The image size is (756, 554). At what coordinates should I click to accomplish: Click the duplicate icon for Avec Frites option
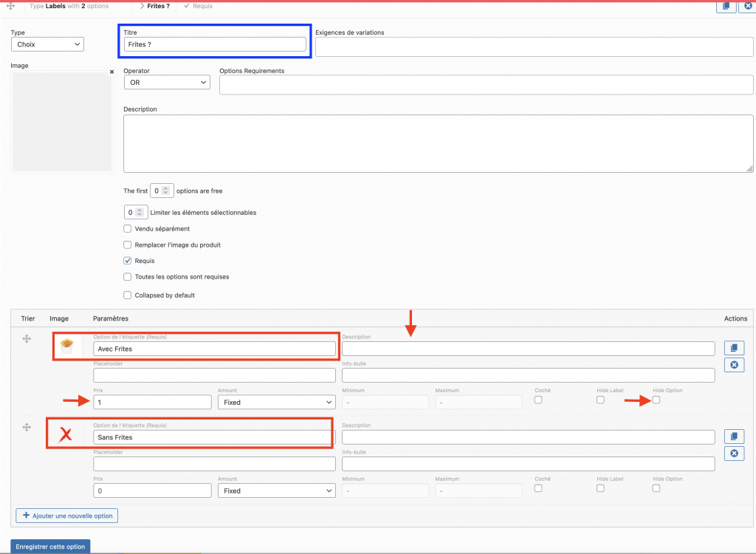click(734, 348)
